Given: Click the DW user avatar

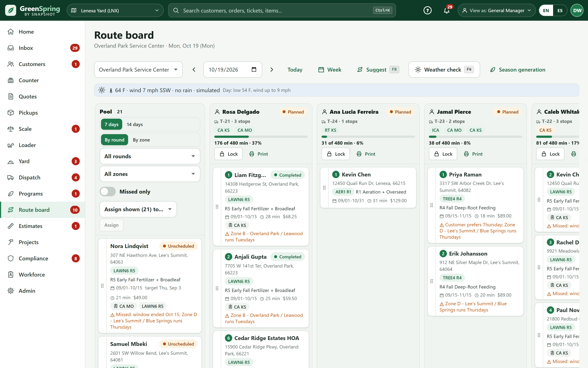Looking at the screenshot, I should click(577, 10).
